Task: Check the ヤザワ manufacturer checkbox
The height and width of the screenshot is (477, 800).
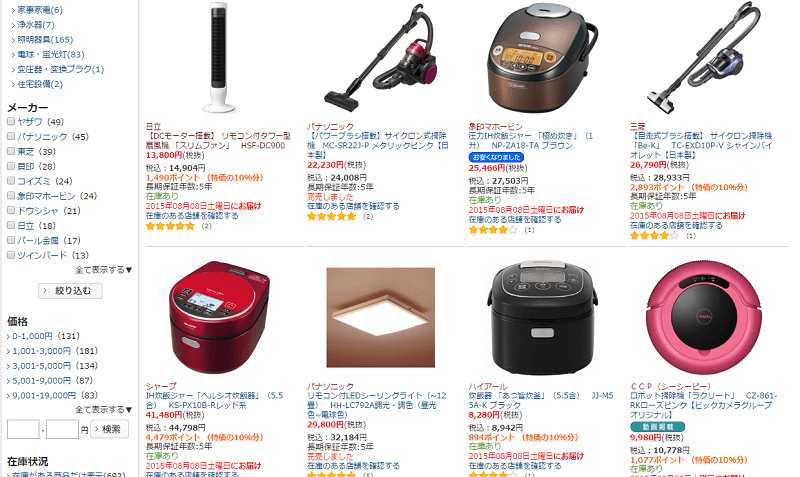Action: pos(11,121)
